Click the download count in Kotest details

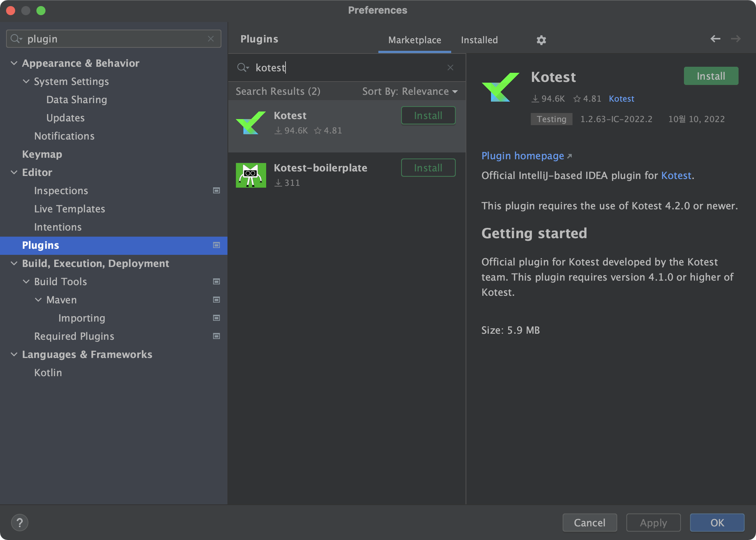(548, 99)
